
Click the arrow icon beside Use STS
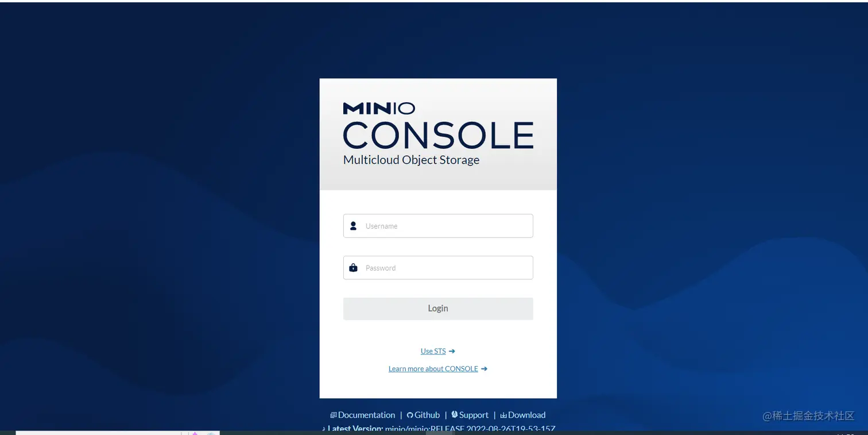(452, 351)
